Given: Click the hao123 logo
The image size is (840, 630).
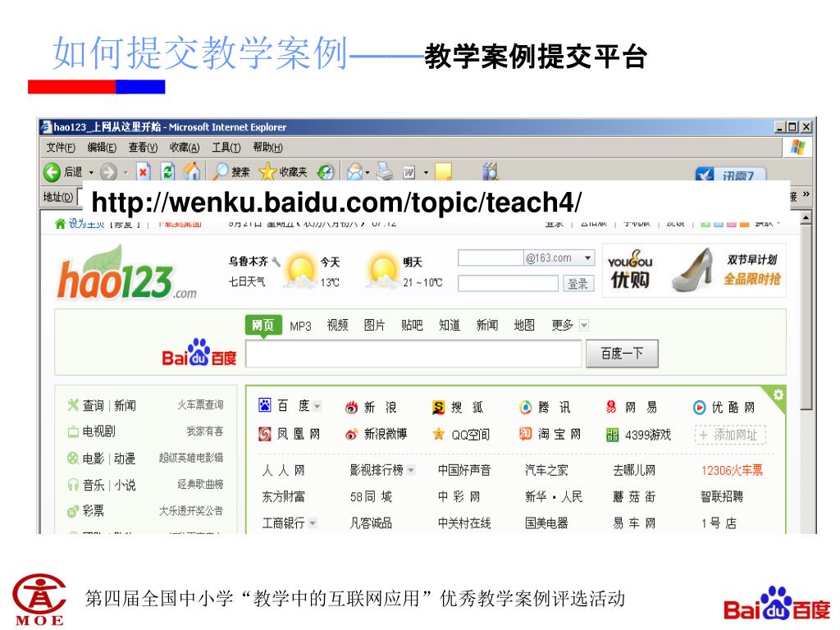Looking at the screenshot, I should click(127, 273).
